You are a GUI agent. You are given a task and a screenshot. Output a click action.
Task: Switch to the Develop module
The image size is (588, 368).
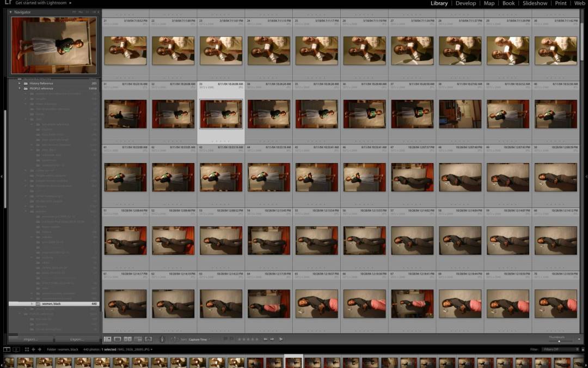465,3
